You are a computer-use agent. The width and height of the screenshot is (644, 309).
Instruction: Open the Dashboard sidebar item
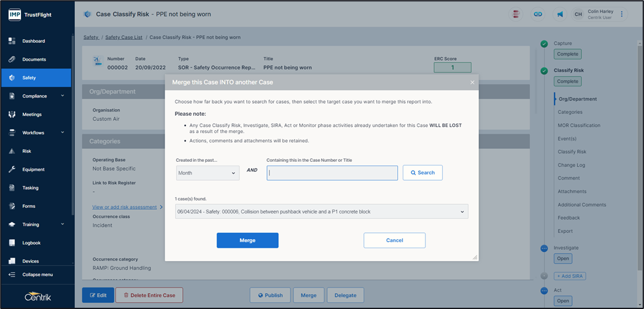pyautogui.click(x=34, y=41)
